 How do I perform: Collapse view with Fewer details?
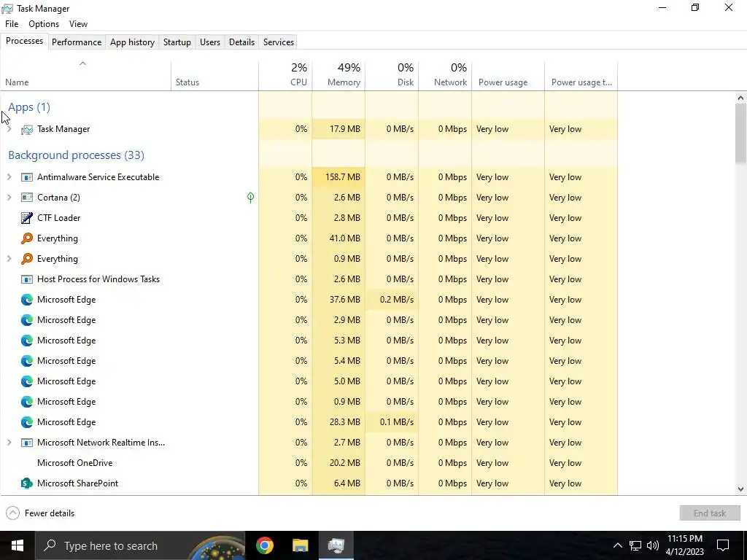(x=40, y=513)
